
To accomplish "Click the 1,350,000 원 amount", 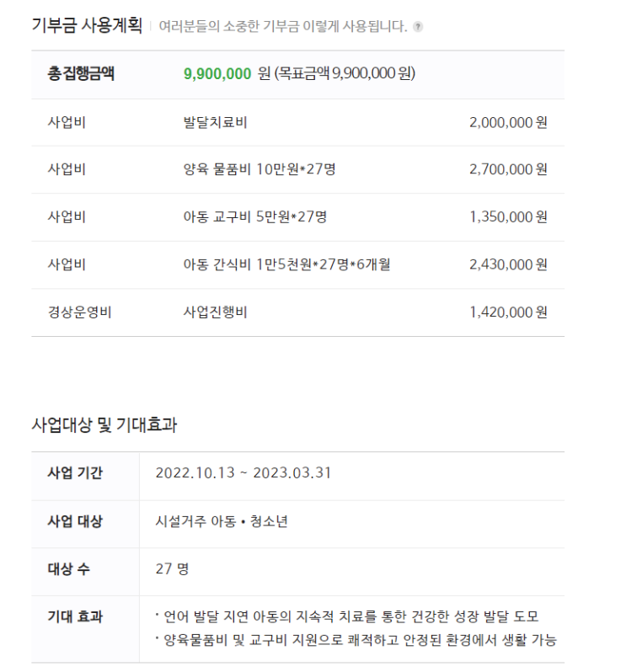I will coord(509,217).
